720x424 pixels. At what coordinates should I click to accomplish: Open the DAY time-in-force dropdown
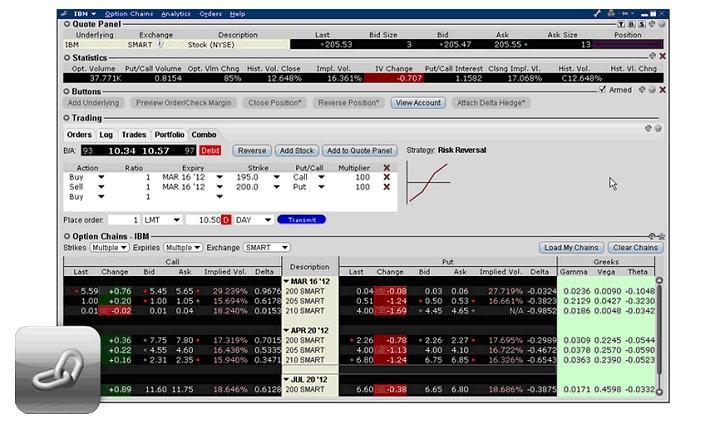(x=253, y=220)
